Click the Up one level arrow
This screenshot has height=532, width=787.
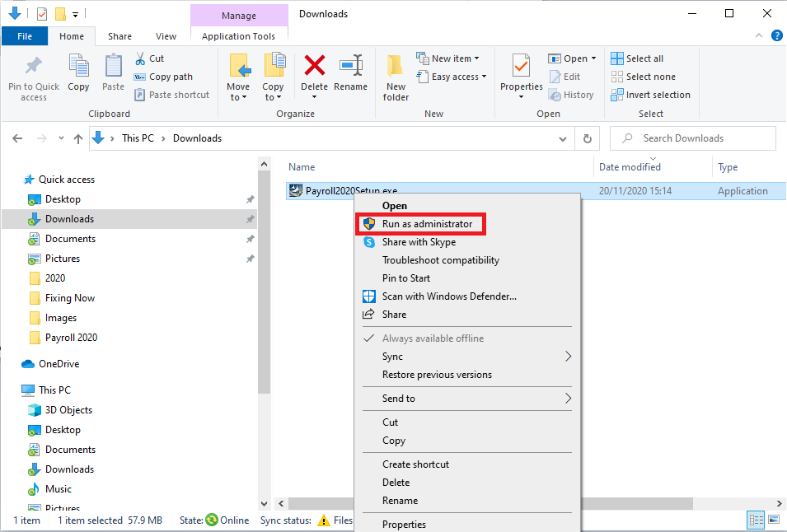point(77,138)
